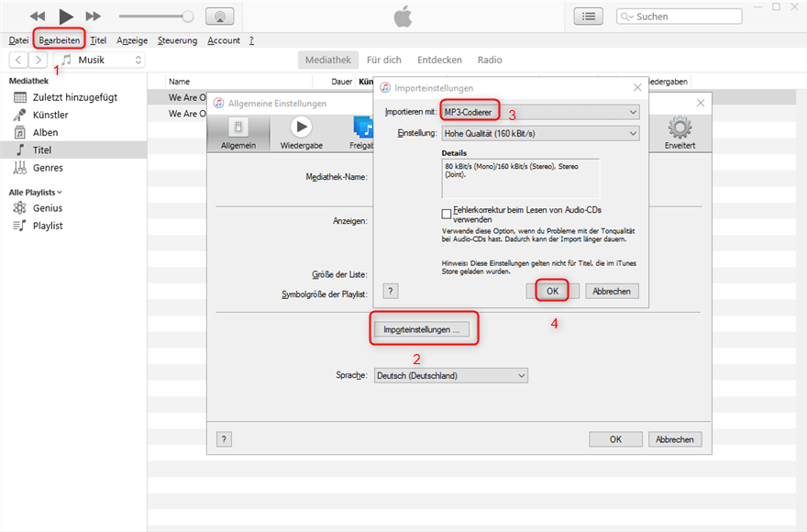Open the Importieren mit MP3-Codierer dropdown
This screenshot has width=807, height=532.
[x=540, y=112]
